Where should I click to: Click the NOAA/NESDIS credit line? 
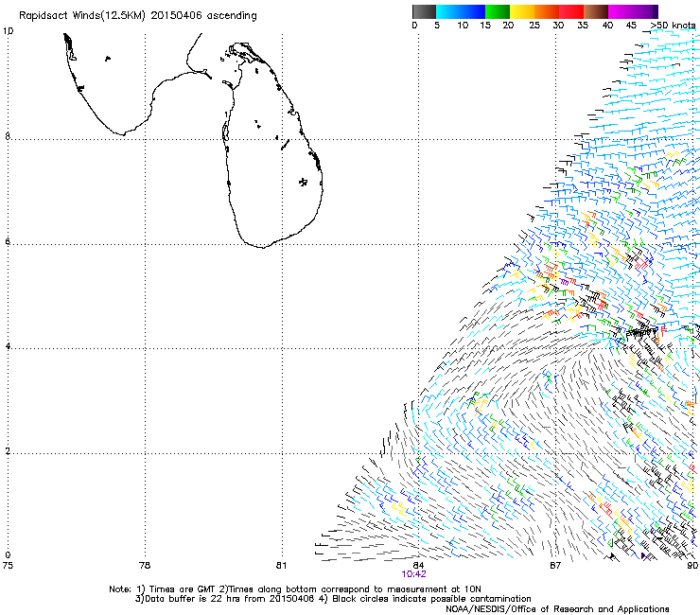(557, 609)
